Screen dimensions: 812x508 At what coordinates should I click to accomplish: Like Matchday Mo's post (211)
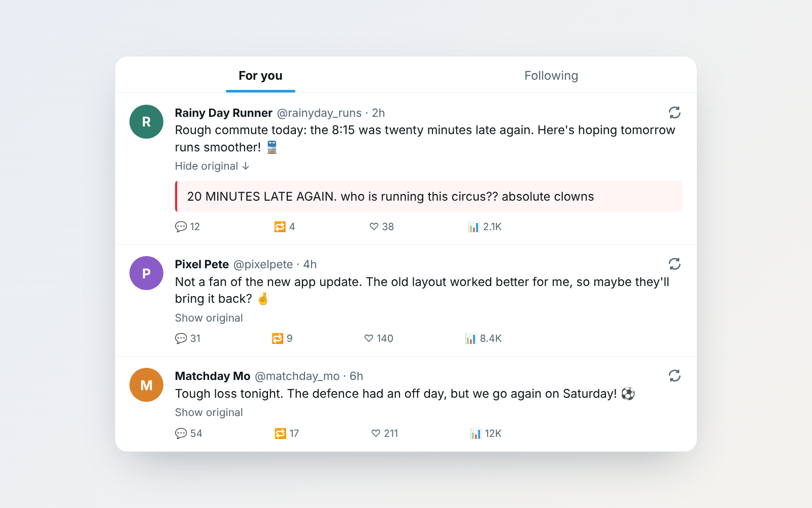pyautogui.click(x=385, y=433)
